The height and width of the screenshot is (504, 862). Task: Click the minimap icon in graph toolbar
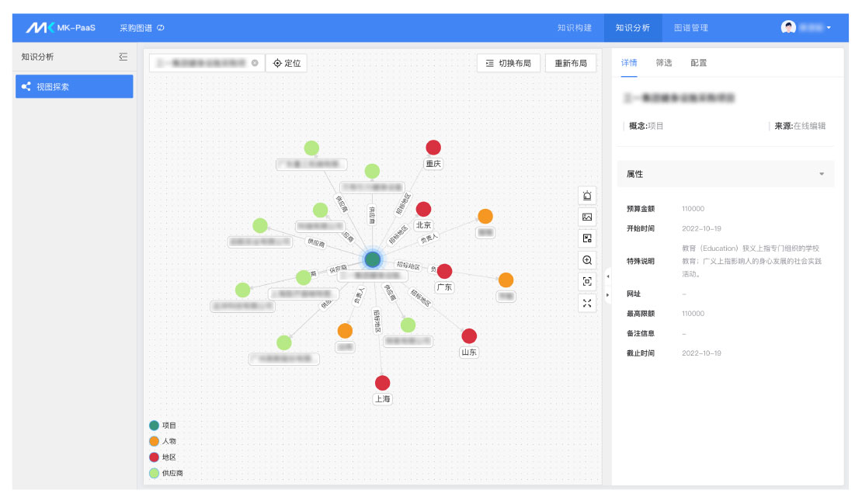tap(587, 238)
